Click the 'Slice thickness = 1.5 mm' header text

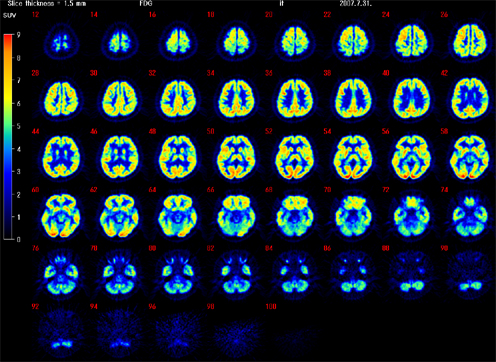pos(47,4)
